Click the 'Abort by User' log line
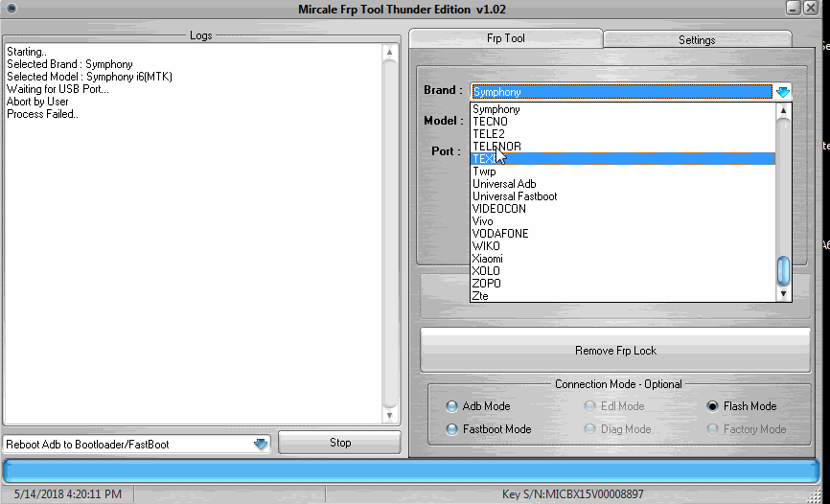The image size is (830, 504). pyautogui.click(x=37, y=102)
